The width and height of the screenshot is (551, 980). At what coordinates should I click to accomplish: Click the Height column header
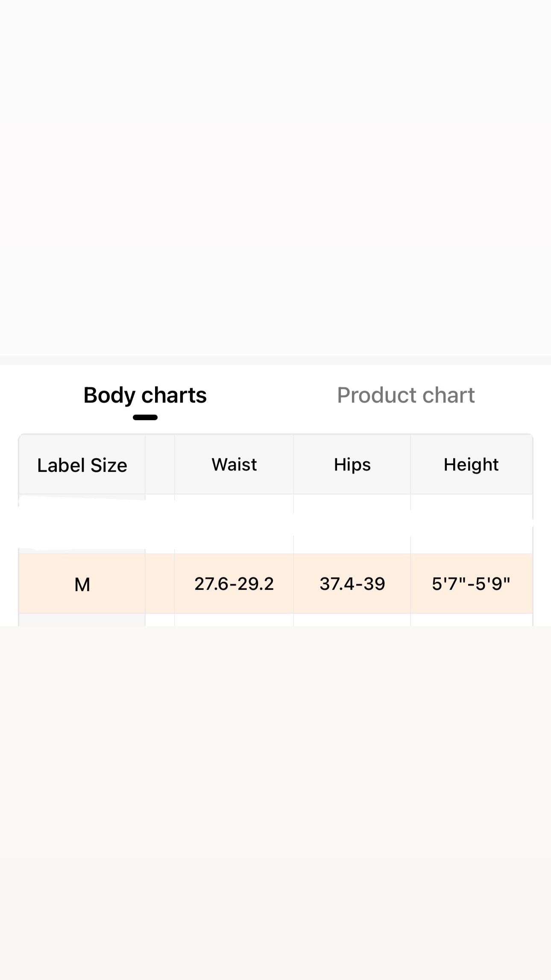pyautogui.click(x=471, y=465)
